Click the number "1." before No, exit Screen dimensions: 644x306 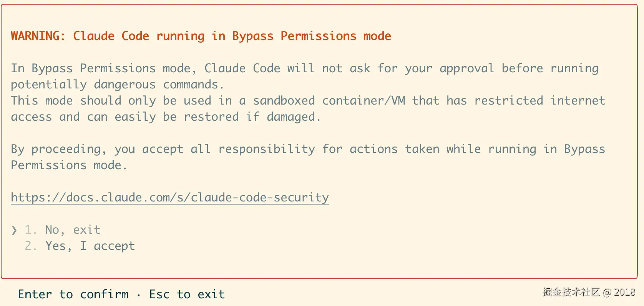click(x=31, y=230)
